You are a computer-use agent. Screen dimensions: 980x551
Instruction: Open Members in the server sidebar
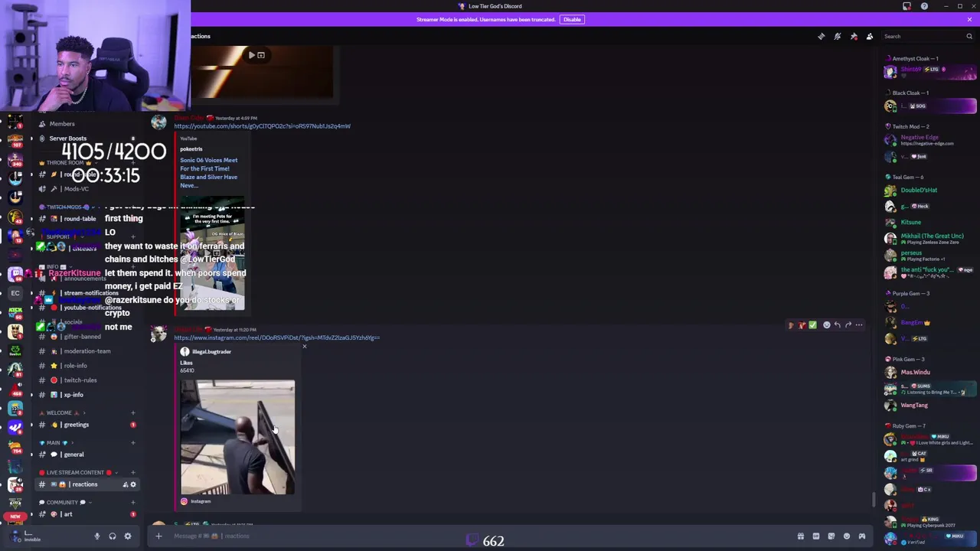(87, 124)
